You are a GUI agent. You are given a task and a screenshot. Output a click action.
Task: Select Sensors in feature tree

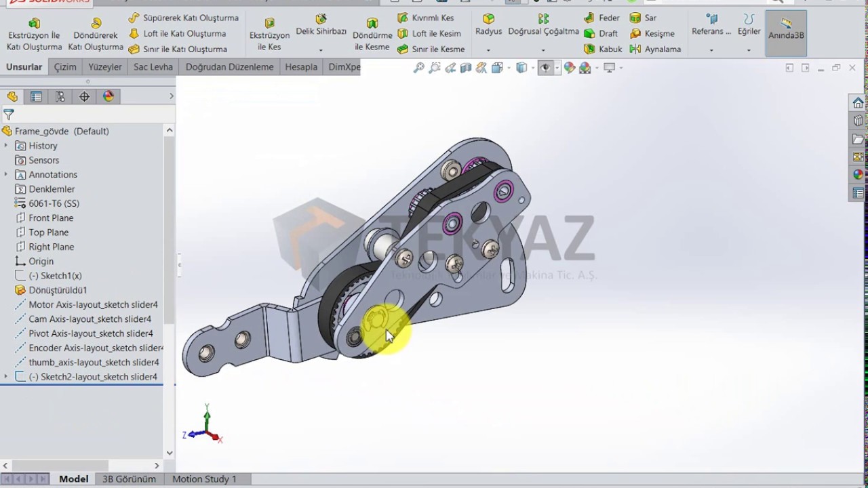click(x=44, y=160)
